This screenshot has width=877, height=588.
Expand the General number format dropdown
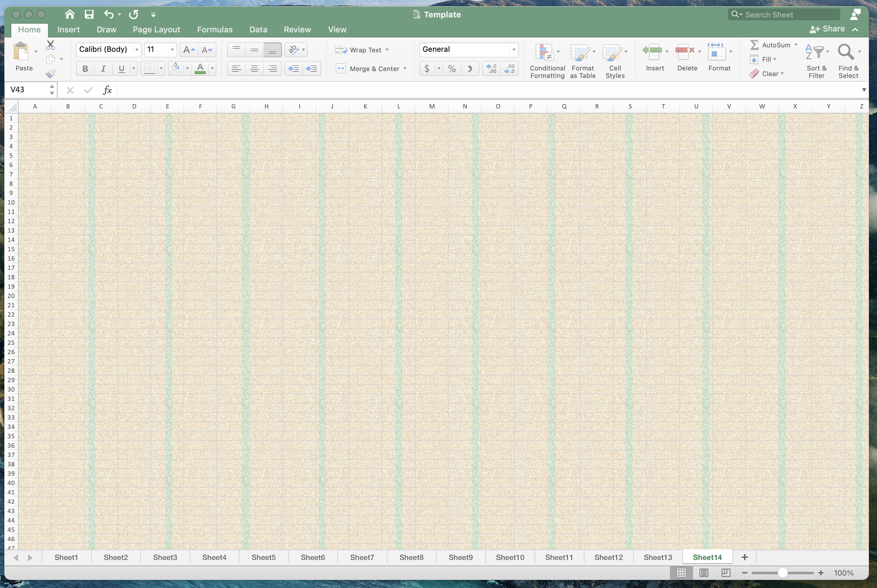point(514,50)
